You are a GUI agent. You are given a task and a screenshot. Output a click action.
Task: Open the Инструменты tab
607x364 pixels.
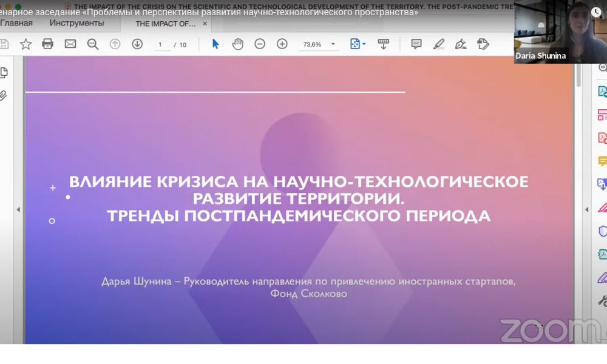[x=76, y=23]
